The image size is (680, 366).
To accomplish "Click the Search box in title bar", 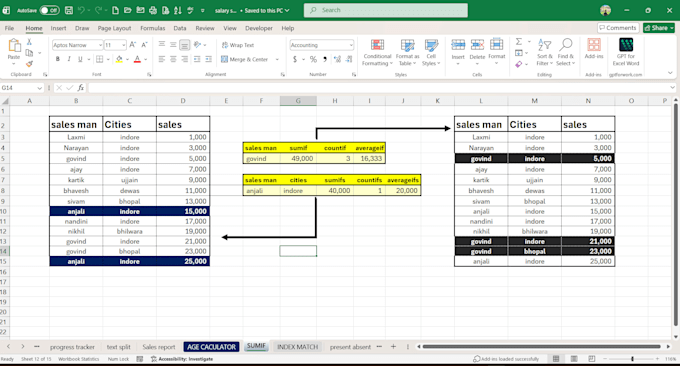I will pyautogui.click(x=386, y=10).
